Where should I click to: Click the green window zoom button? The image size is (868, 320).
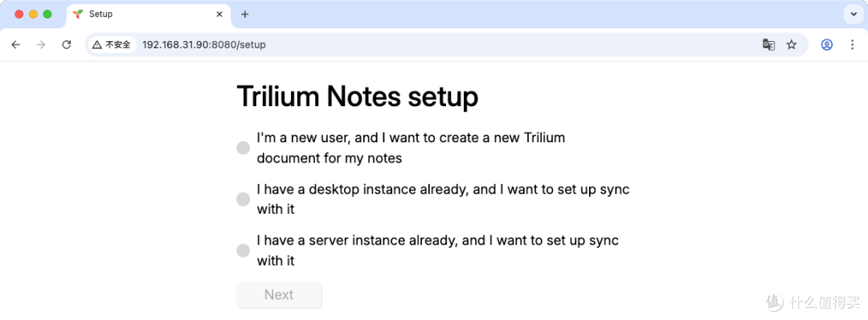[47, 14]
